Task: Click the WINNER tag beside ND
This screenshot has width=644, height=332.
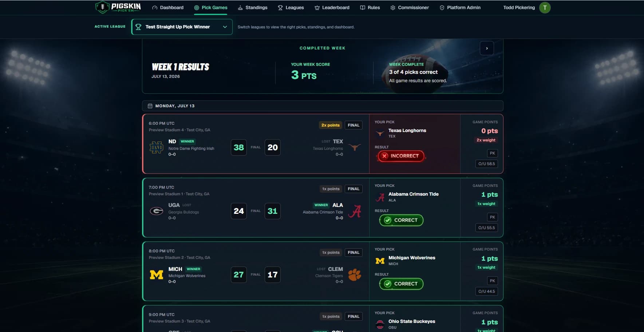Action: [187, 141]
